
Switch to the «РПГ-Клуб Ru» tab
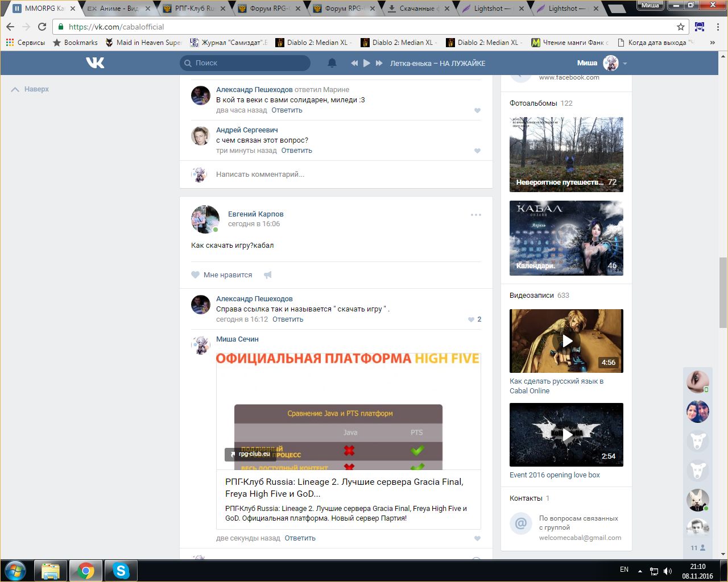point(193,9)
